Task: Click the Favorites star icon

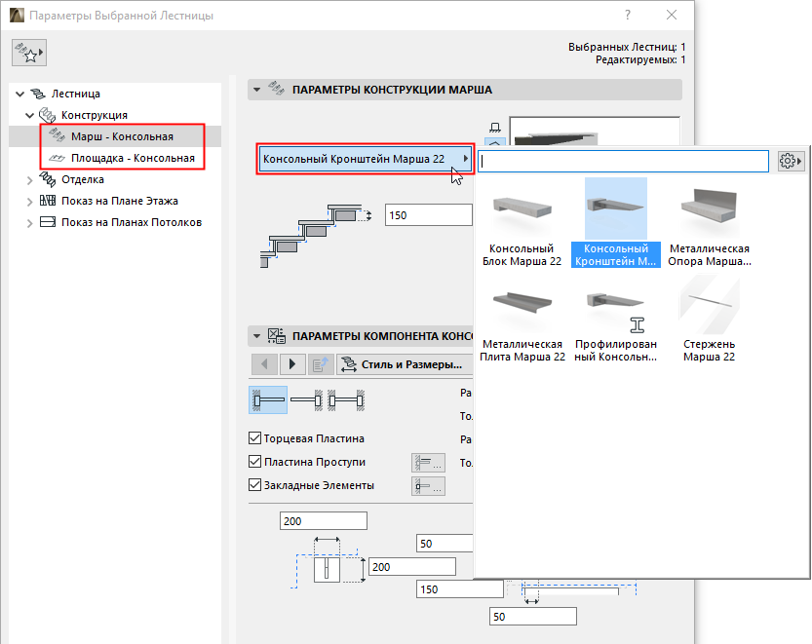Action: click(28, 53)
